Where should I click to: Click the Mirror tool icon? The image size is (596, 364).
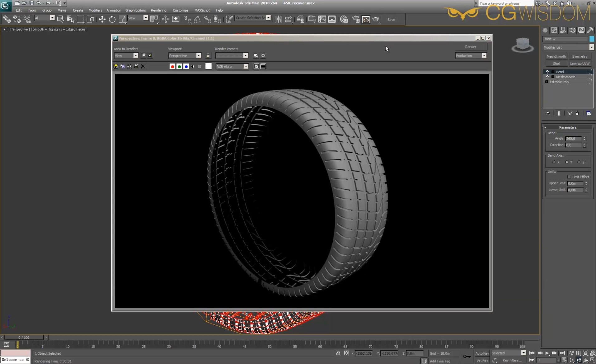click(x=278, y=19)
